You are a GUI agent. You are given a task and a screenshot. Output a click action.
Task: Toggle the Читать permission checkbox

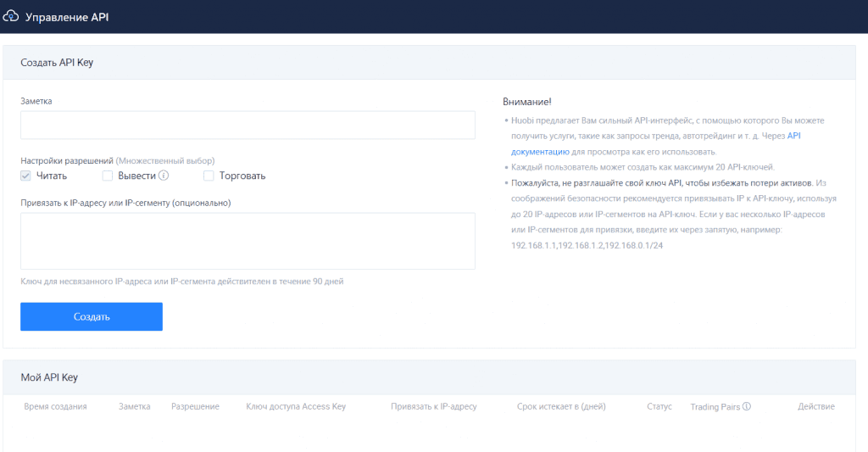coord(25,176)
